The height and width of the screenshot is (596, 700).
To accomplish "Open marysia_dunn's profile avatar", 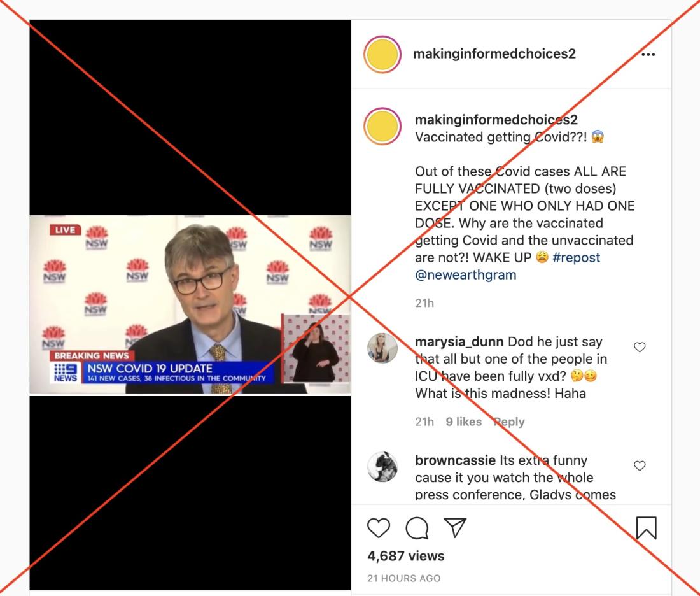I will click(x=382, y=348).
